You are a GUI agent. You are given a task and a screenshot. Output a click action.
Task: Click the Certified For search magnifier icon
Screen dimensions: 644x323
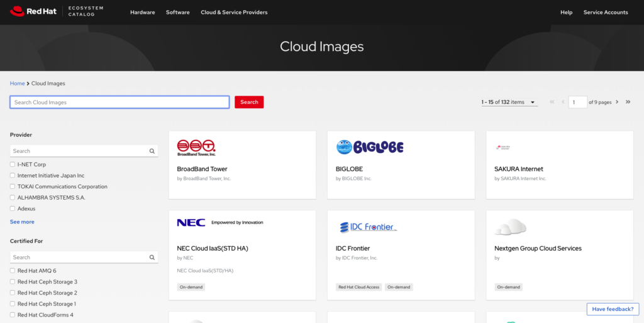152,258
